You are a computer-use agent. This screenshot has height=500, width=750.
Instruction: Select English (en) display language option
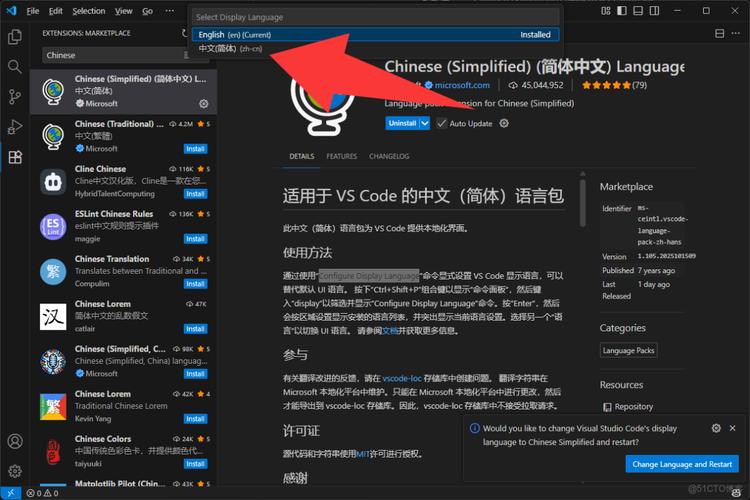tap(375, 34)
